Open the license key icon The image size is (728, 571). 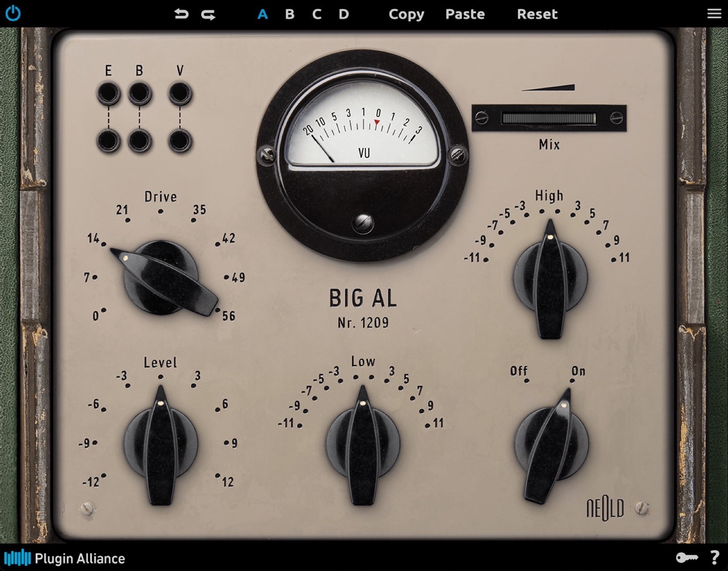[687, 558]
